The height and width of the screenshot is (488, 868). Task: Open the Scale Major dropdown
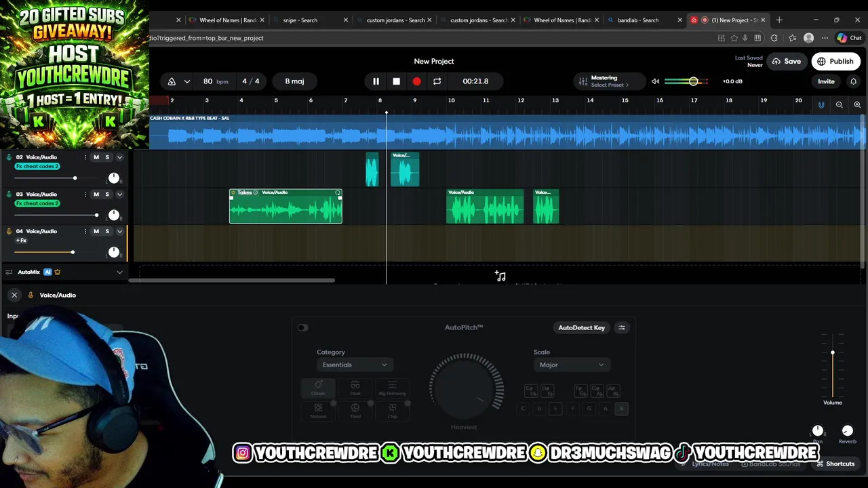click(571, 365)
